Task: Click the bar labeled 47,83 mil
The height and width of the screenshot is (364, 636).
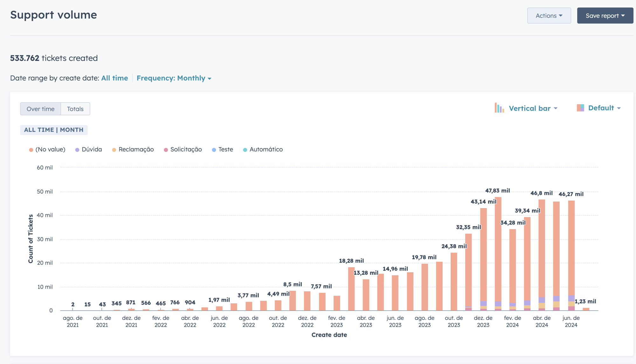Action: point(498,253)
